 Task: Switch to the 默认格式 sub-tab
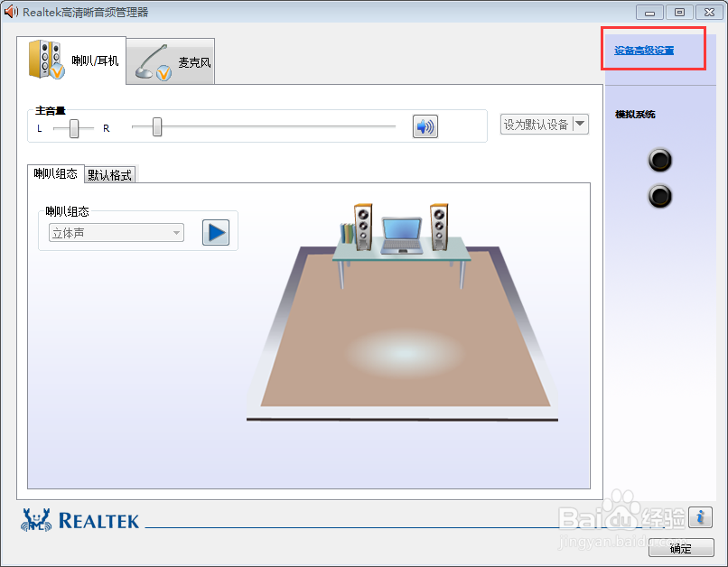tap(110, 175)
